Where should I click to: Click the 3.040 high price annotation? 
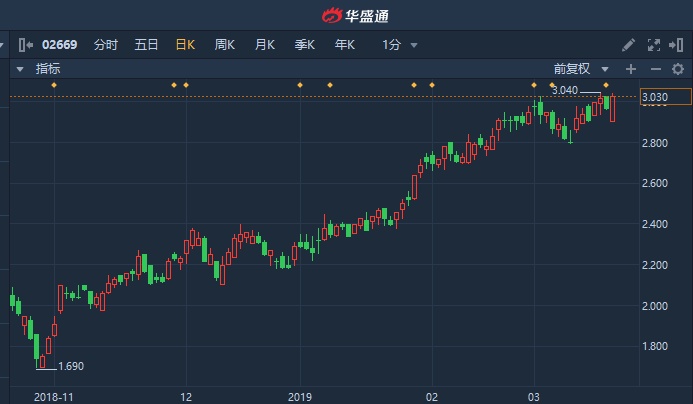[565, 90]
